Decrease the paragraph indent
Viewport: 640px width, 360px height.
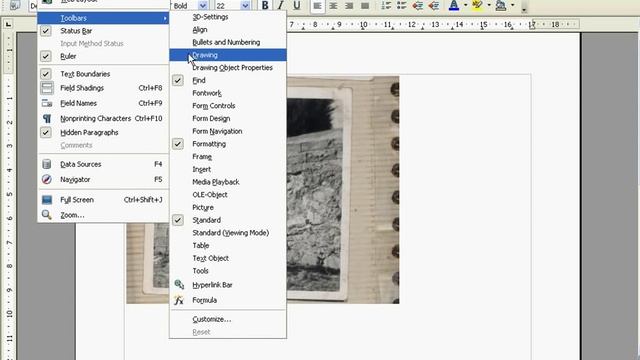pyautogui.click(x=418, y=6)
